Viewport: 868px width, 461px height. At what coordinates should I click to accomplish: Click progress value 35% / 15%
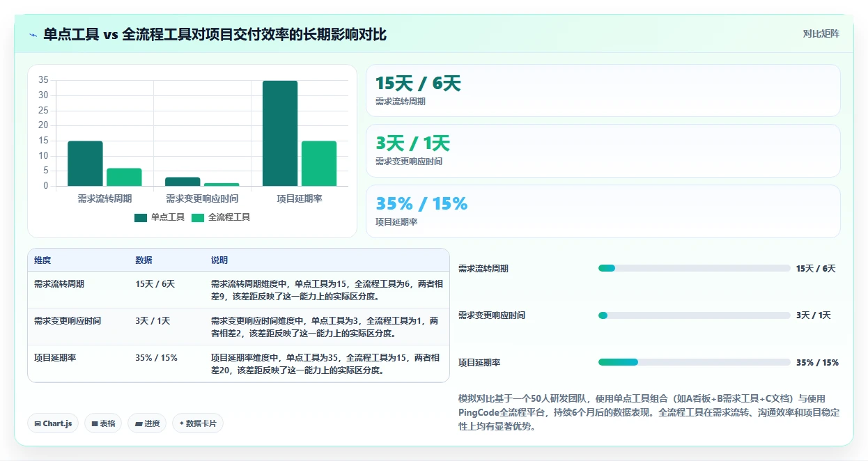pos(817,363)
